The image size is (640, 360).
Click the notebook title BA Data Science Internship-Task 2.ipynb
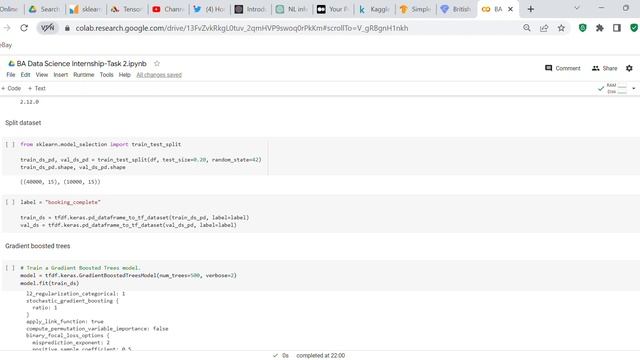81,63
